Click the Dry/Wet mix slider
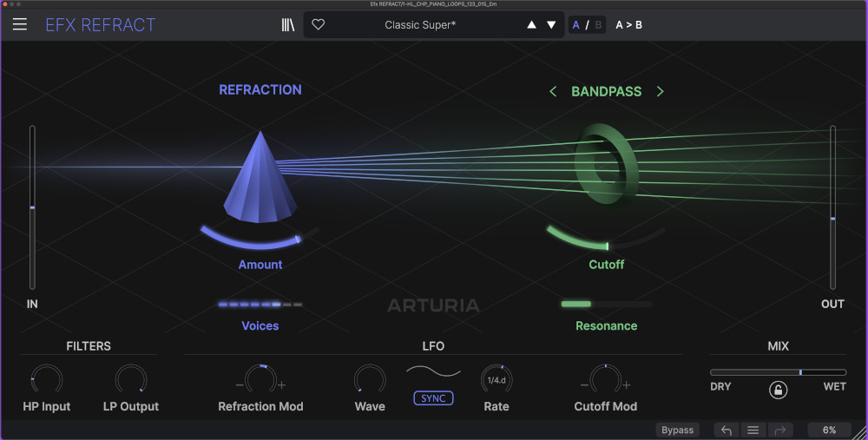Viewport: 868px width, 440px height. point(778,372)
